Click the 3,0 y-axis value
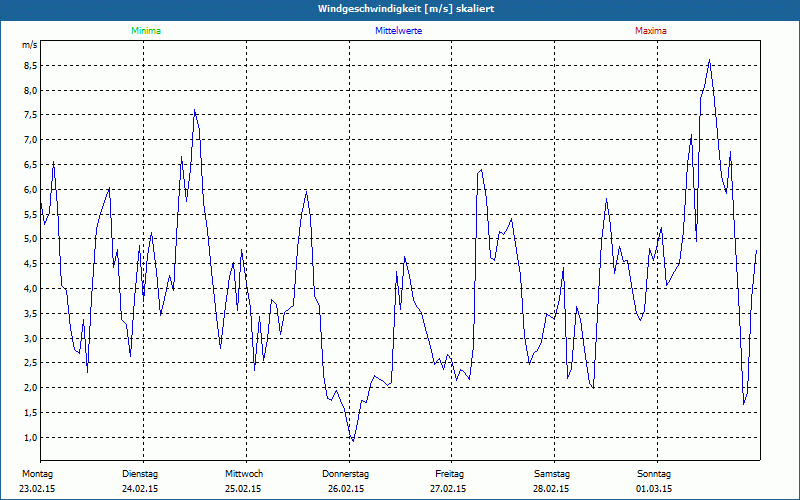The height and width of the screenshot is (500, 800). [x=31, y=339]
